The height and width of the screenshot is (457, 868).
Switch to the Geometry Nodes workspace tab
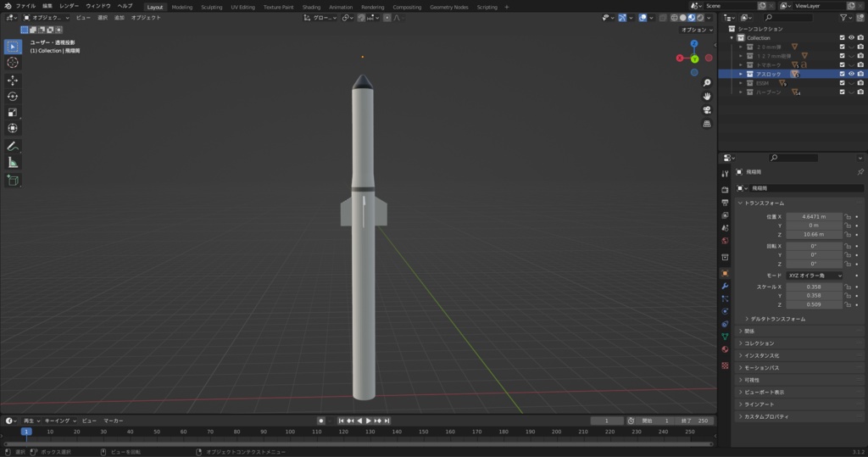pyautogui.click(x=448, y=7)
